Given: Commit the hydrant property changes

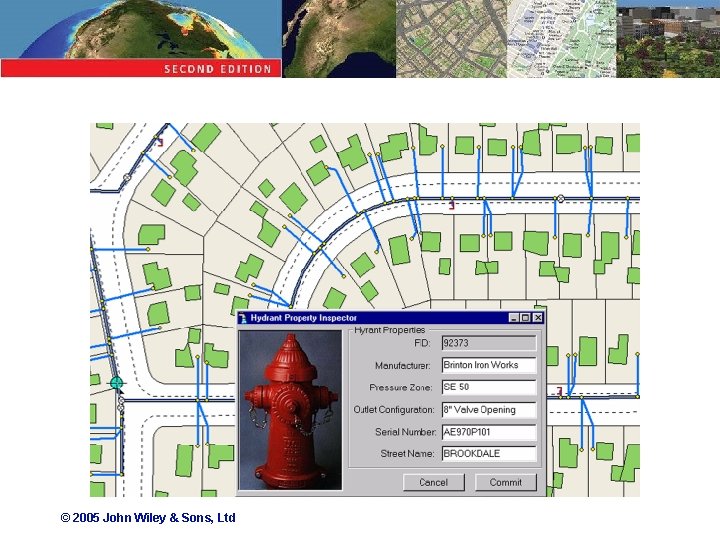Looking at the screenshot, I should (506, 482).
